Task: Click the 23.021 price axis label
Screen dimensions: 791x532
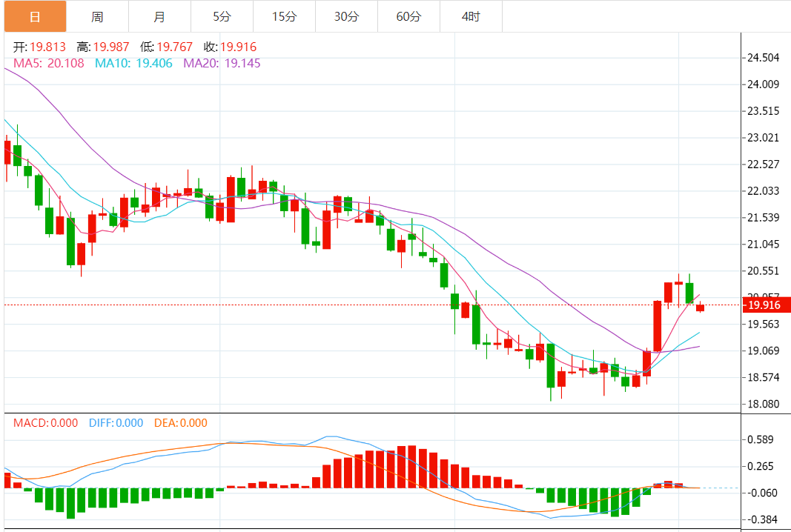Action: point(764,138)
